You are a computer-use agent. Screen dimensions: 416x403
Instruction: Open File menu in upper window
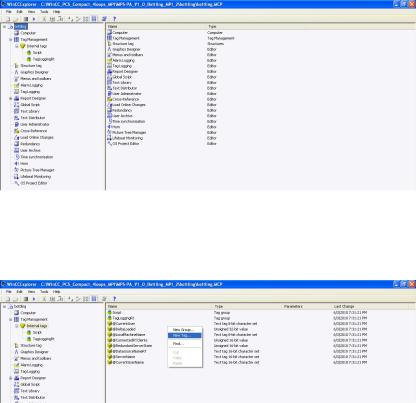click(9, 12)
